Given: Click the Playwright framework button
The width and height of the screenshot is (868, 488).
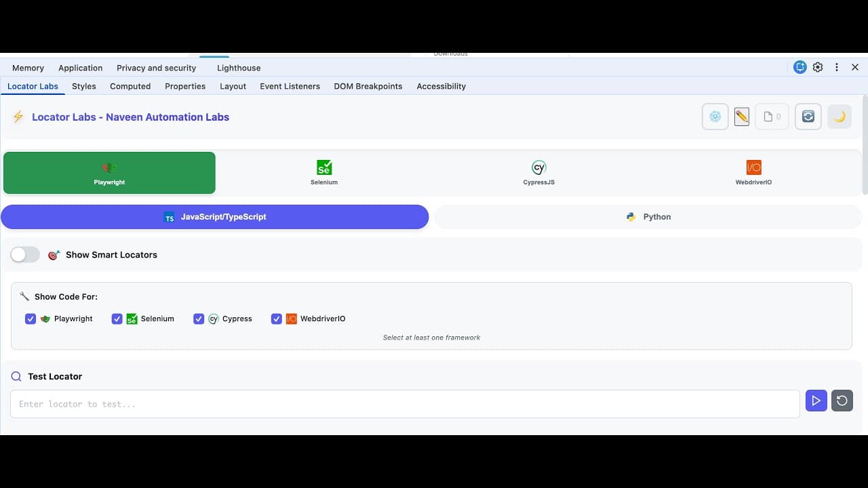Looking at the screenshot, I should 109,173.
